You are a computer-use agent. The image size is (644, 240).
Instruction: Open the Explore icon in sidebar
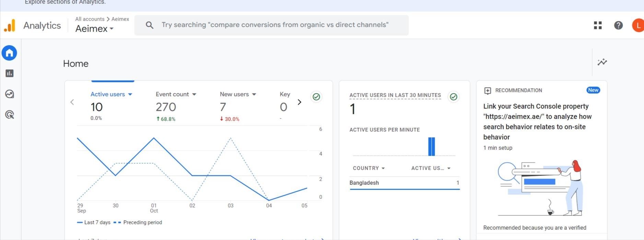9,94
